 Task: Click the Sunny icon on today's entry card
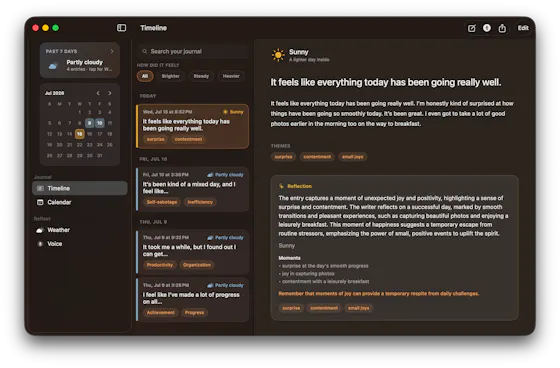225,112
